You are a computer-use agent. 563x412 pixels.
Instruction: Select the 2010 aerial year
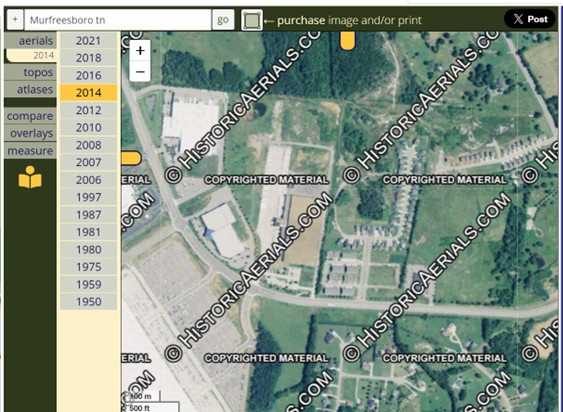pyautogui.click(x=88, y=128)
